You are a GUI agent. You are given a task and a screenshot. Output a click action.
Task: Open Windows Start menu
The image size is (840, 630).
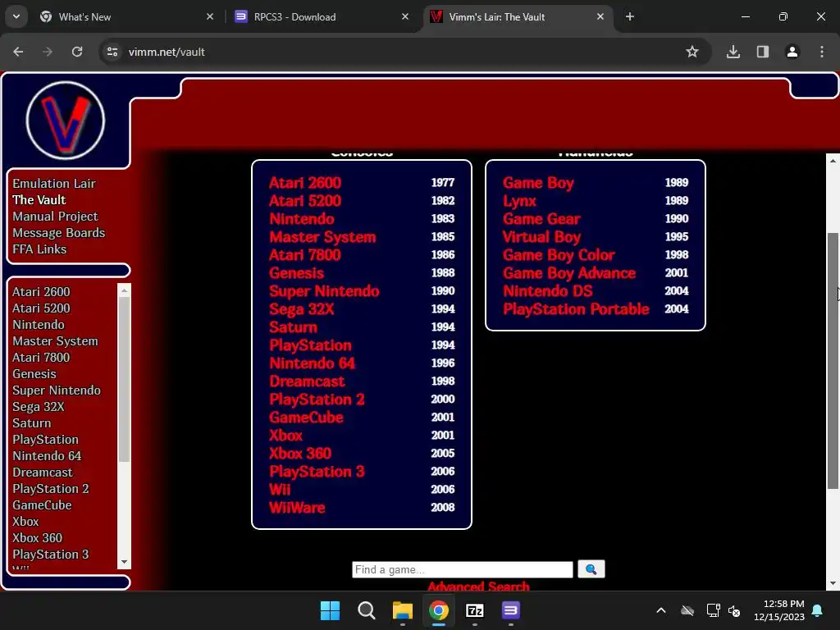click(330, 610)
